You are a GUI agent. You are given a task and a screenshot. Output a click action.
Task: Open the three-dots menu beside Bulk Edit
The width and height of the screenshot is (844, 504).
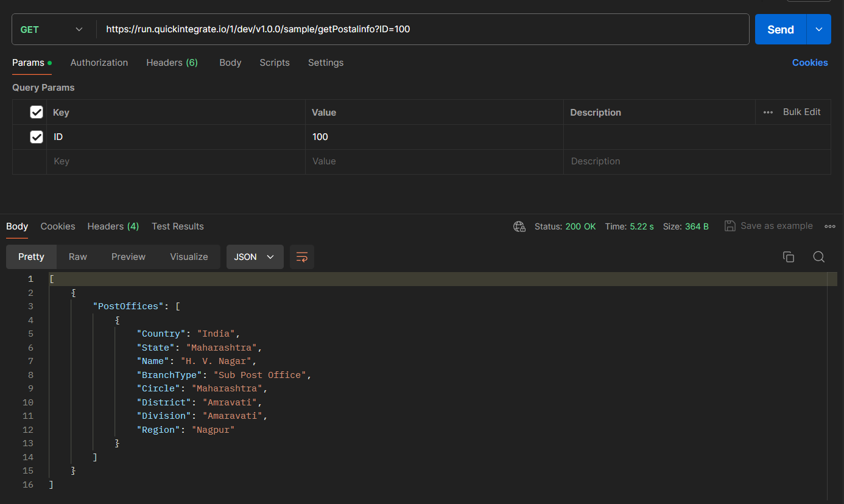point(768,113)
